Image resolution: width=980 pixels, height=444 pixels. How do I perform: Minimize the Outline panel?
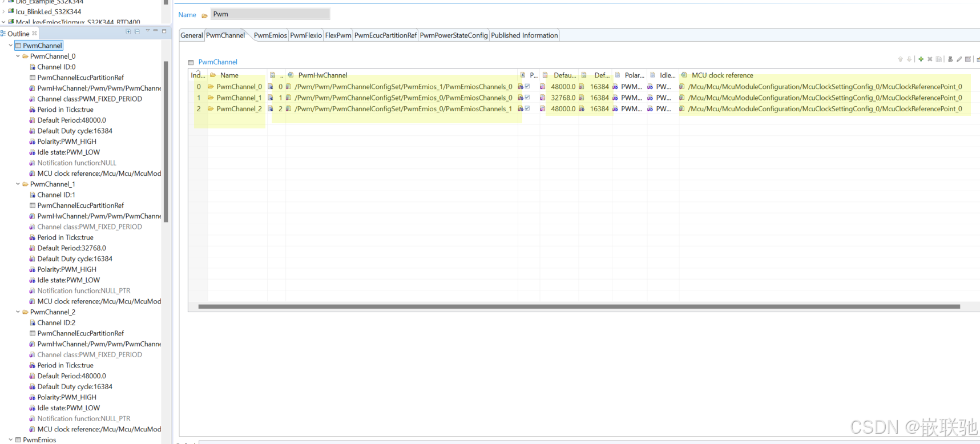coord(155,31)
